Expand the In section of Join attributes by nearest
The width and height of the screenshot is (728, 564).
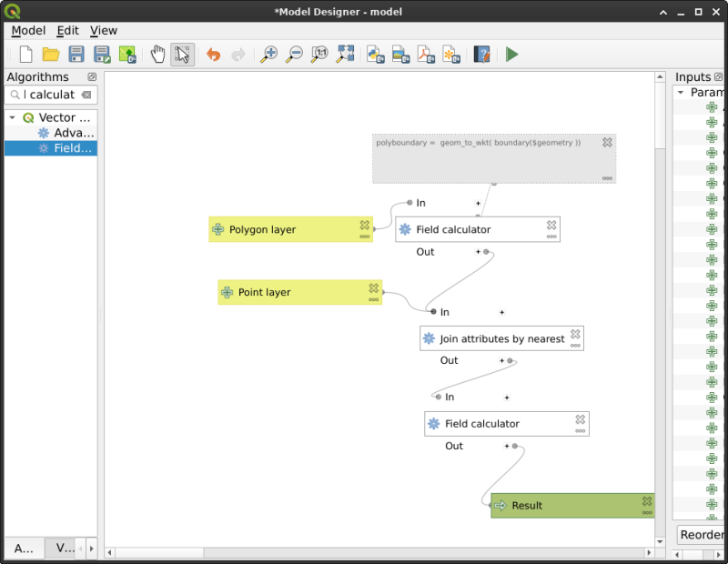(502, 312)
